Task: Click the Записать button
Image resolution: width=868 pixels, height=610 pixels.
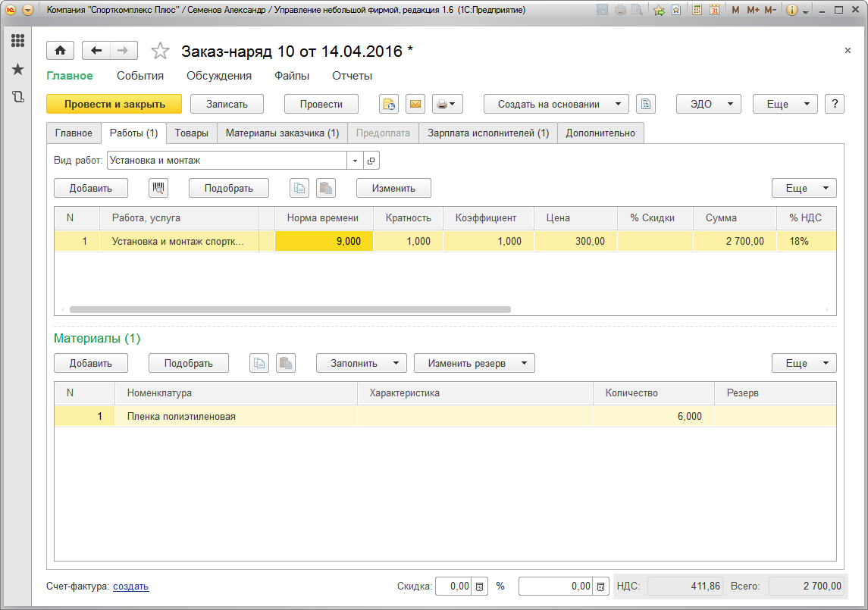Action: tap(227, 104)
